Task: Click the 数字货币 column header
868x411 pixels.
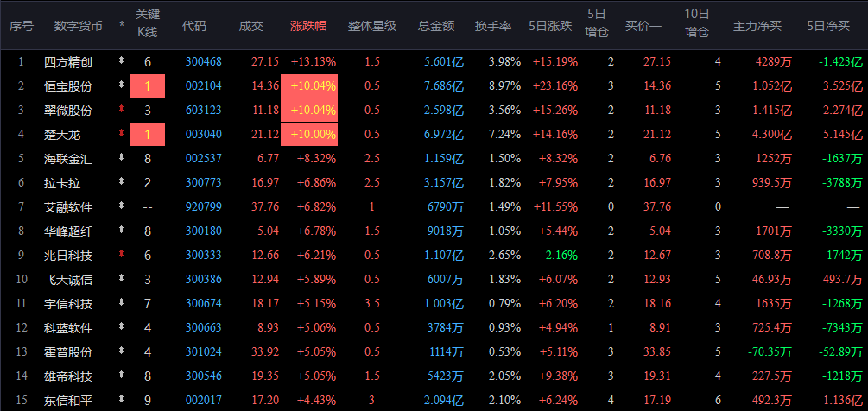Action: [x=78, y=26]
